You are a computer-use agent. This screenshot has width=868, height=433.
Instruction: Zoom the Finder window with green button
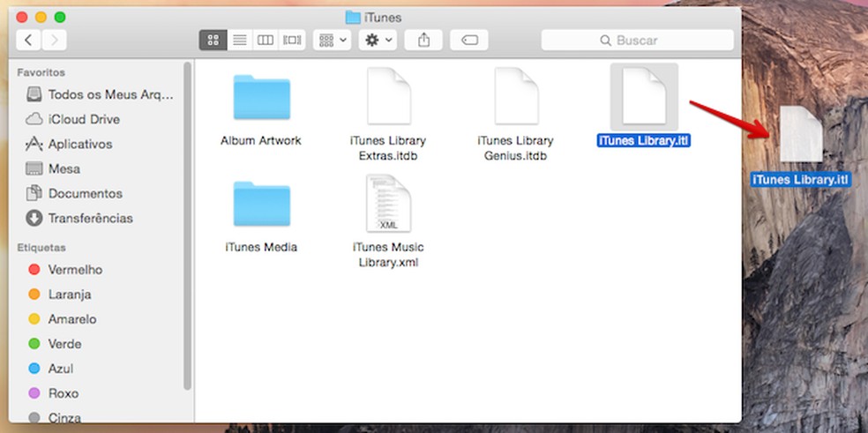click(x=60, y=17)
